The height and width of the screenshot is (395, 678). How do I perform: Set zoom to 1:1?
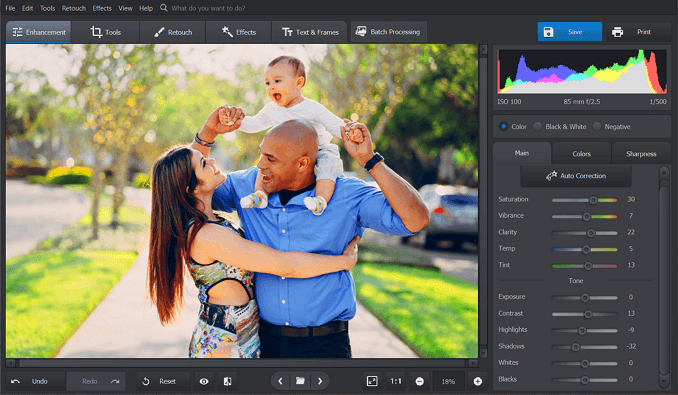(396, 381)
